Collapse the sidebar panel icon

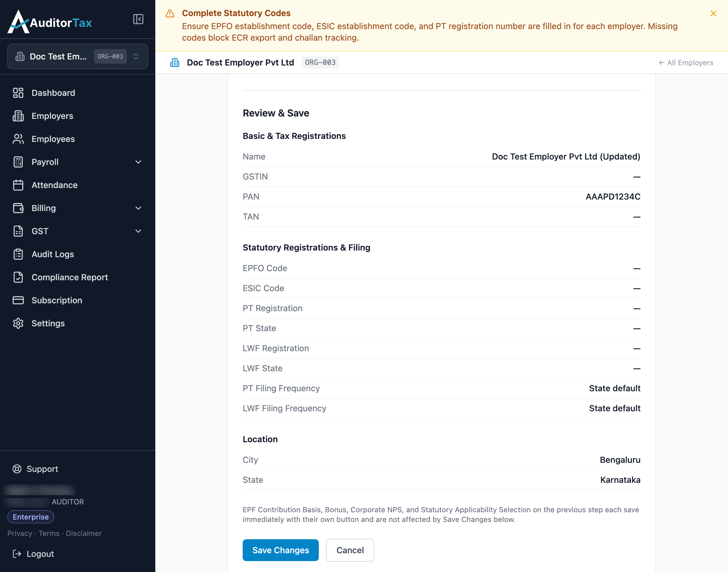coord(138,19)
